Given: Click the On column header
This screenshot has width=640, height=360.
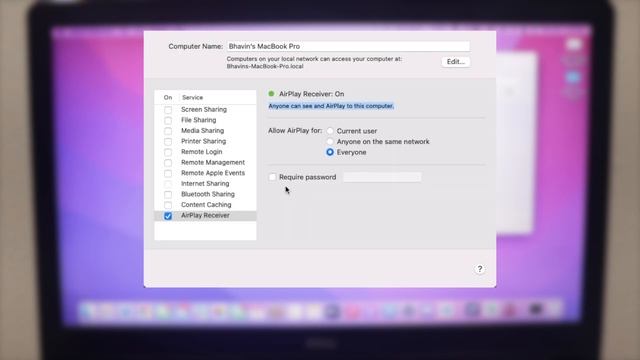Looking at the screenshot, I should pos(168,98).
